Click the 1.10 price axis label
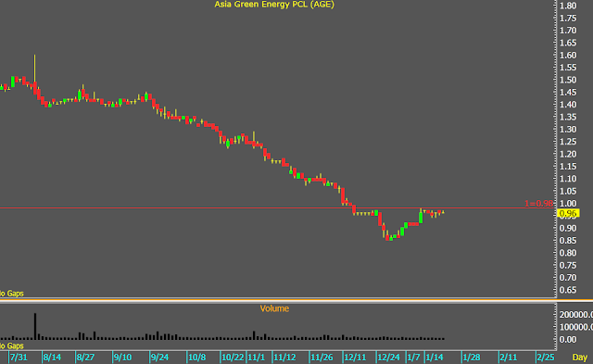Image resolution: width=593 pixels, height=364 pixels. point(568,179)
